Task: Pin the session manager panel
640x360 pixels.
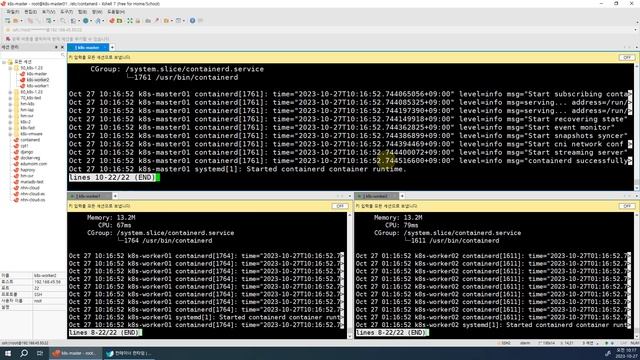Action: 56,47
